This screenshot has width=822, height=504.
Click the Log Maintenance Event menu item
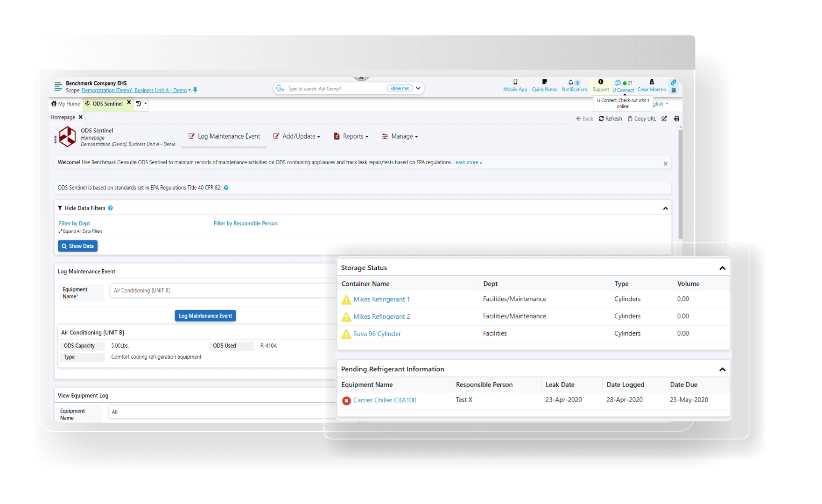click(224, 136)
